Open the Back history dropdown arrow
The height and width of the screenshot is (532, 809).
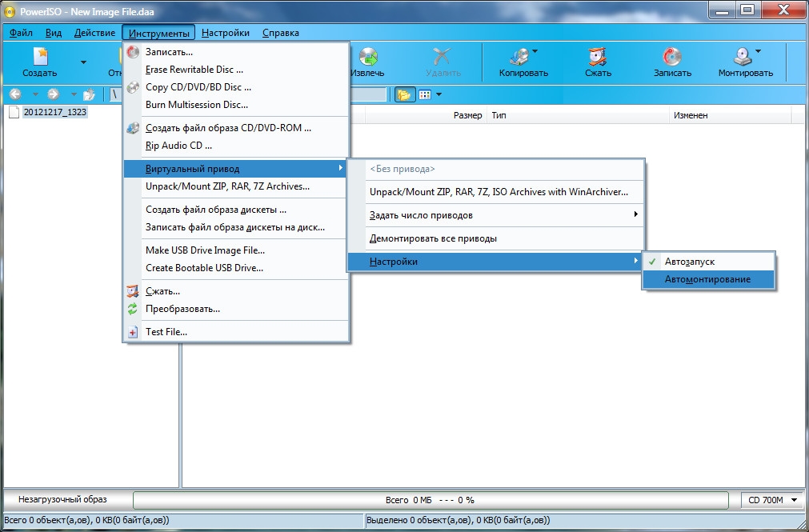click(35, 94)
